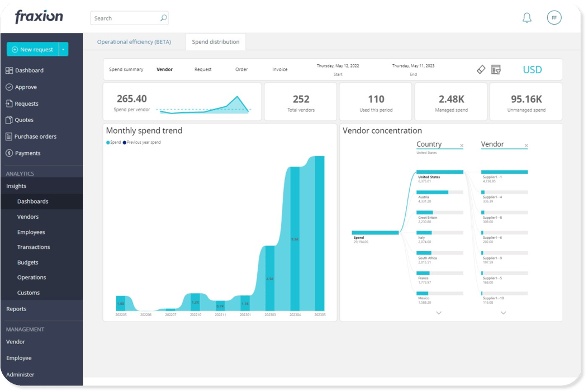The image size is (588, 391).
Task: Select the Invoice view in spend summary
Action: (x=279, y=69)
